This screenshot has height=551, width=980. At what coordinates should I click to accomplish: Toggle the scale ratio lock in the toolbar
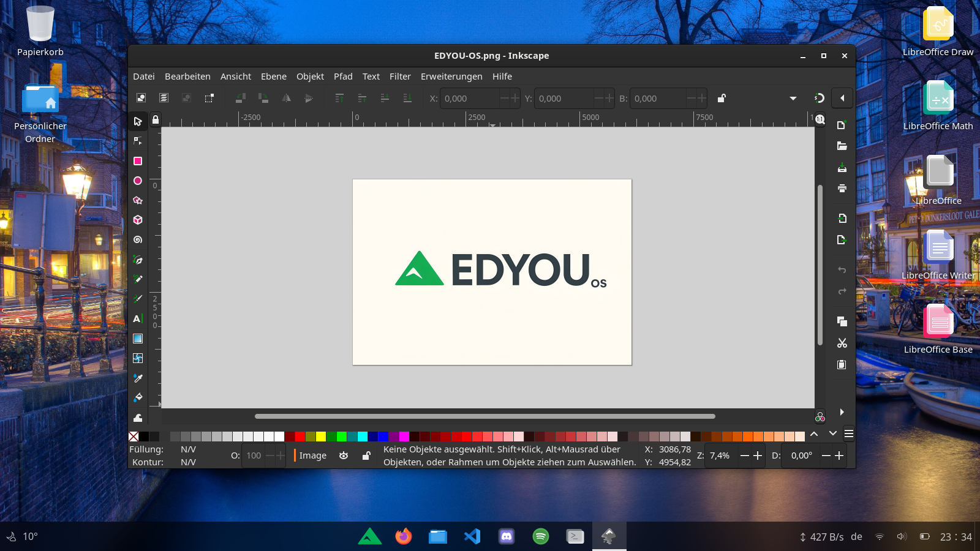click(722, 98)
